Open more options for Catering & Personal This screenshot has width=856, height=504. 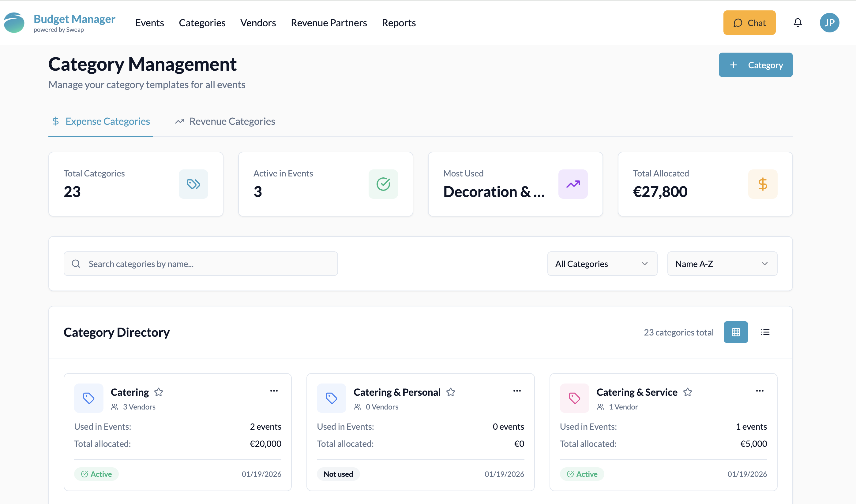tap(517, 391)
